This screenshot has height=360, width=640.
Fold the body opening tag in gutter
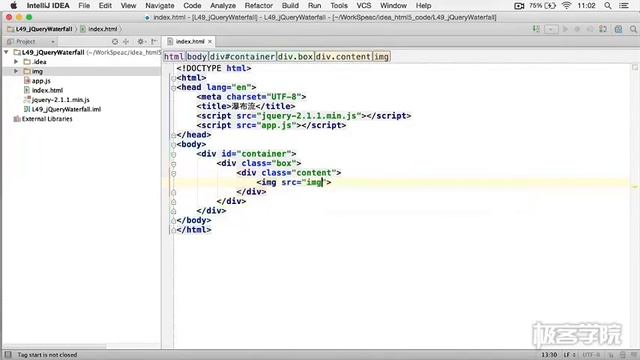tap(173, 144)
